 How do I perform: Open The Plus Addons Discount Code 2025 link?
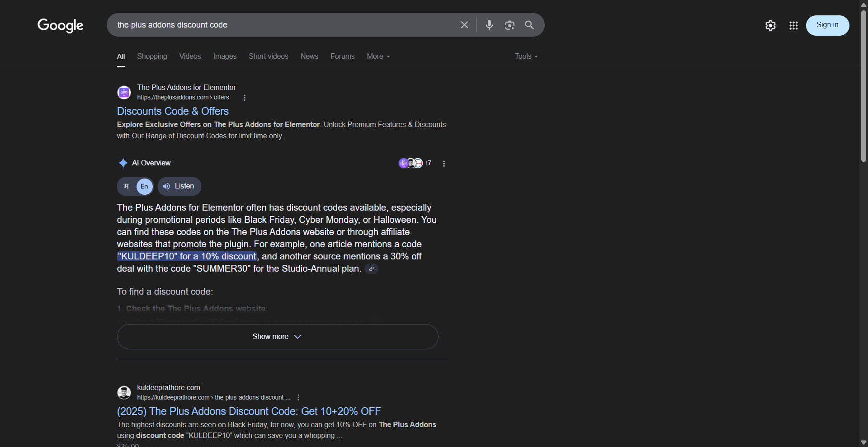(x=249, y=411)
